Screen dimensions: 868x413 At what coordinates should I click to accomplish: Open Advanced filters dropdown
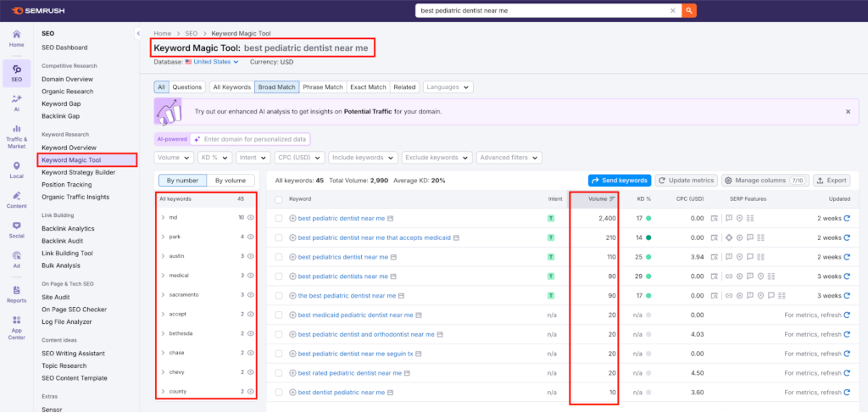click(x=509, y=157)
